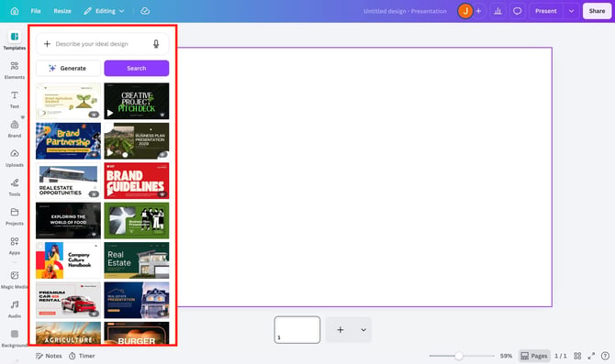Click the Share button
The height and width of the screenshot is (364, 615).
click(597, 11)
